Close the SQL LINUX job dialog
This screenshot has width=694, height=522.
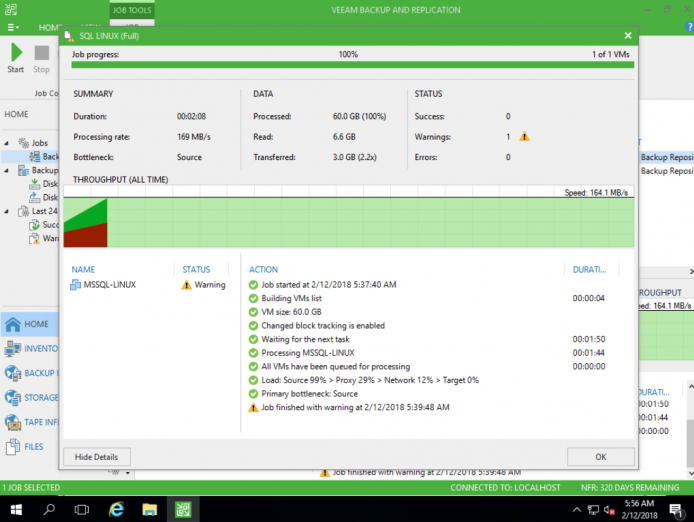[628, 35]
